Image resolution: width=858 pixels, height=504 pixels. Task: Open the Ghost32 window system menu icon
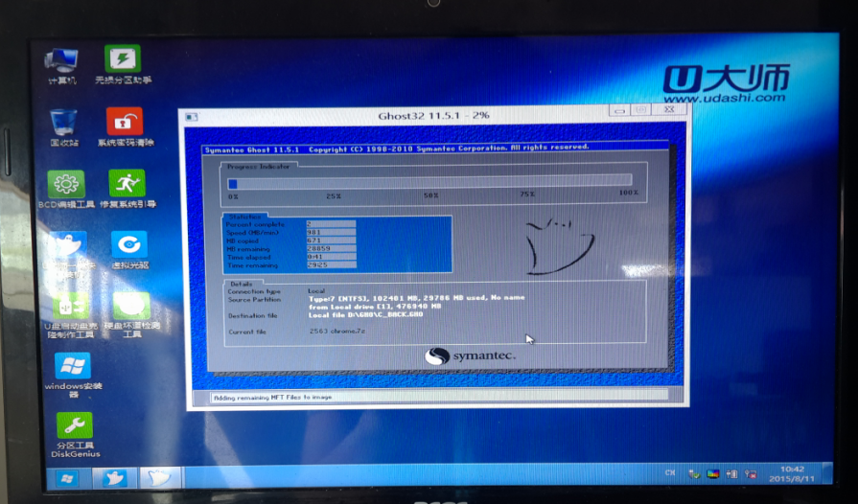[192, 117]
